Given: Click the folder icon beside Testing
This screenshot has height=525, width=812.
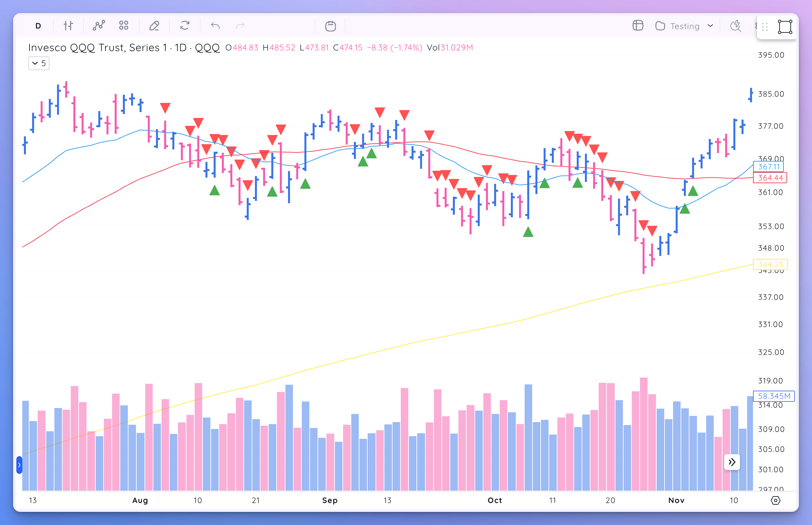Looking at the screenshot, I should pos(660,26).
